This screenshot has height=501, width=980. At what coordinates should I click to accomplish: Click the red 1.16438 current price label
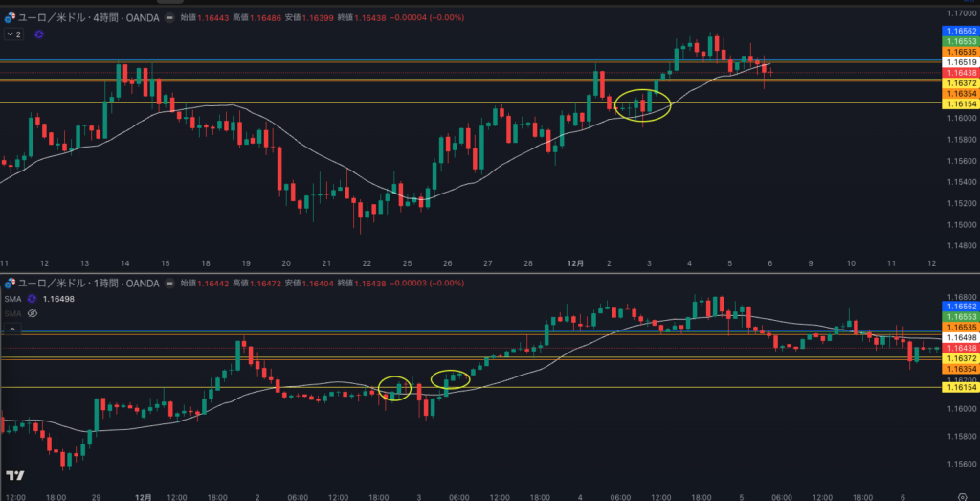pyautogui.click(x=961, y=73)
